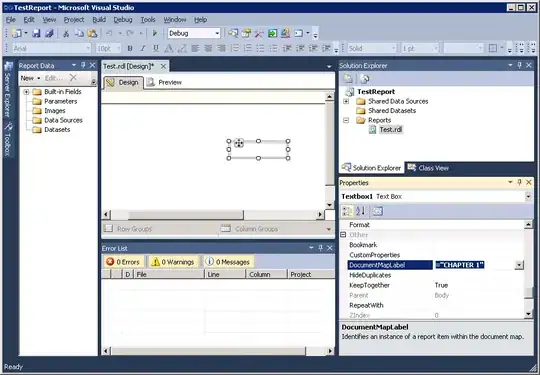
Task: Click the Error List File column header
Action: click(169, 274)
